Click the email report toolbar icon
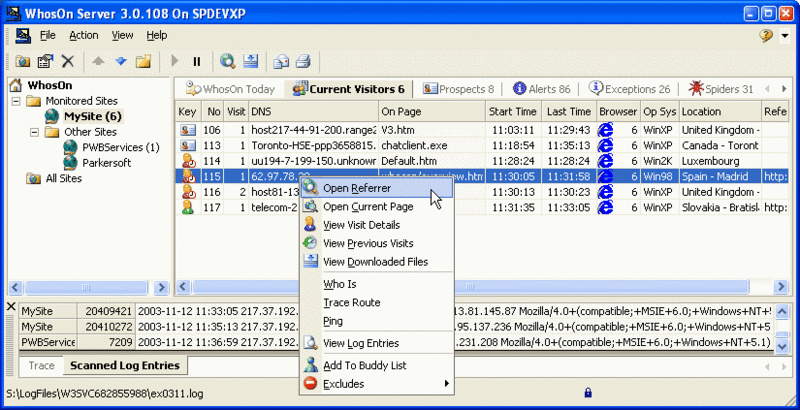 281,62
